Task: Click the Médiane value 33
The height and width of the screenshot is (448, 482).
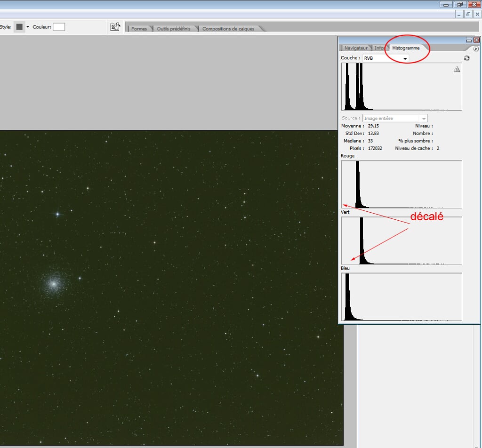Action: coord(370,141)
